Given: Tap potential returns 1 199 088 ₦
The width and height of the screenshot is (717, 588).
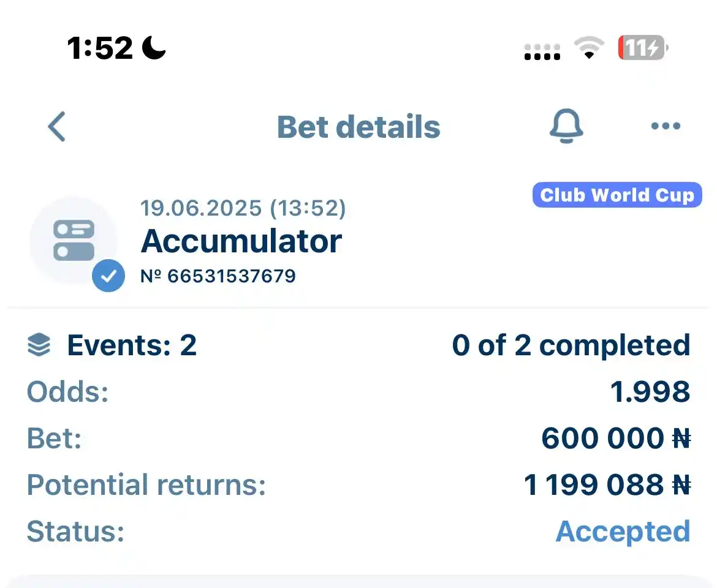Looking at the screenshot, I should [607, 484].
